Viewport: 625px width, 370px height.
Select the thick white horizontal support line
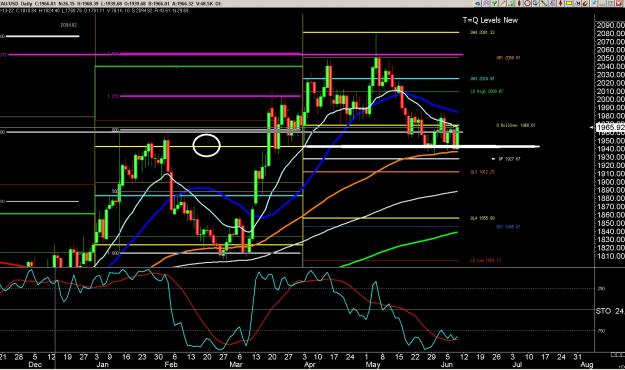click(422, 147)
